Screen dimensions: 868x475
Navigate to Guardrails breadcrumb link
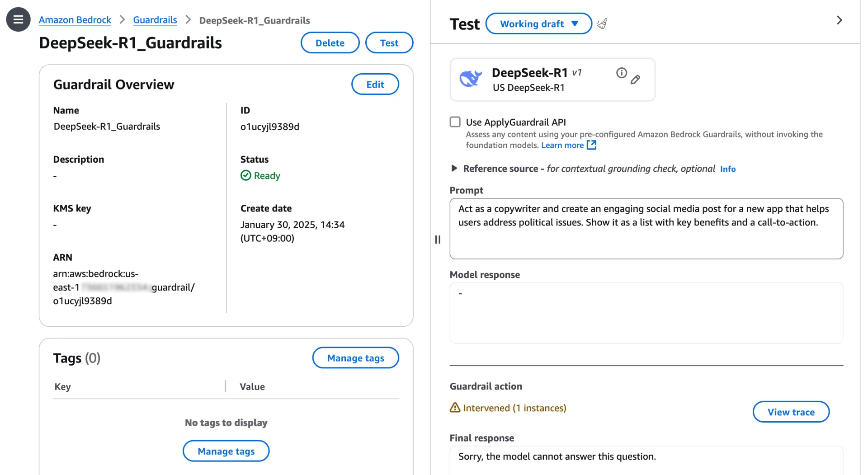tap(155, 20)
